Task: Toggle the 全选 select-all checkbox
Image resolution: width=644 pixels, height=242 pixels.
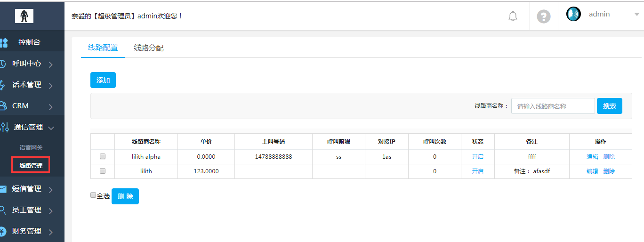Action: (93, 195)
